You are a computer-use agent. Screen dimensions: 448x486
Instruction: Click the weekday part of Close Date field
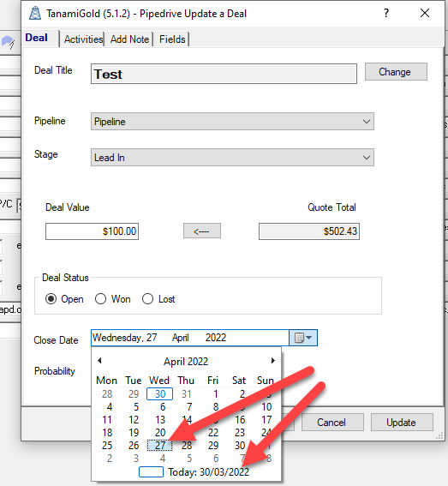(x=118, y=338)
